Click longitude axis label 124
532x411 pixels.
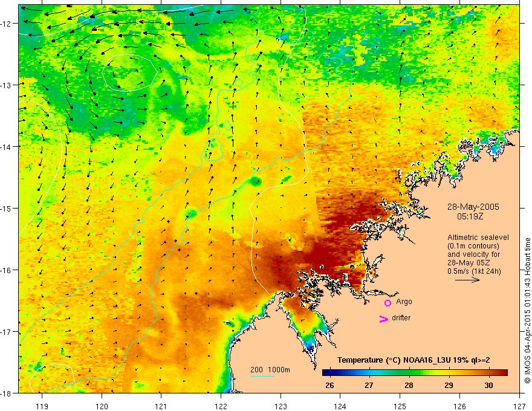pos(340,406)
